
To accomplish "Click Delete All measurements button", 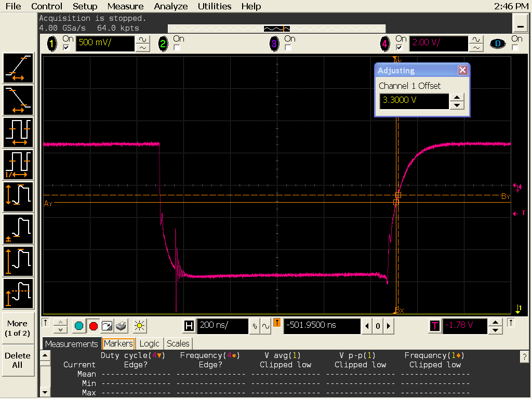I will (18, 361).
